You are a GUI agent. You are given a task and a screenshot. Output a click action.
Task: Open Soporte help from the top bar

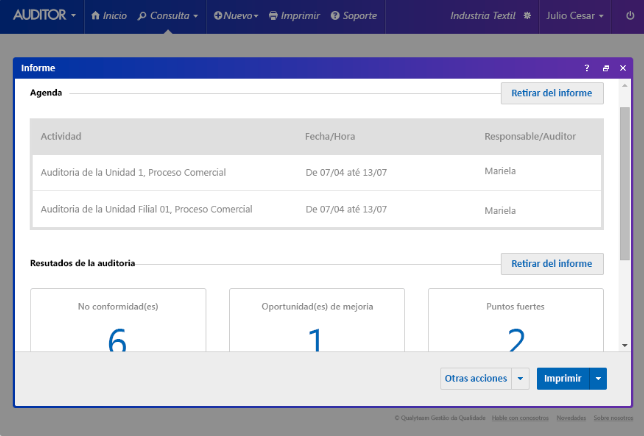[336, 16]
